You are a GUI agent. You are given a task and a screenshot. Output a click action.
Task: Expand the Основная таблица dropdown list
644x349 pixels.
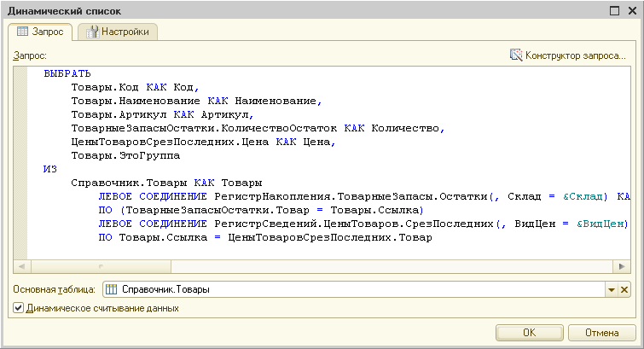point(612,290)
